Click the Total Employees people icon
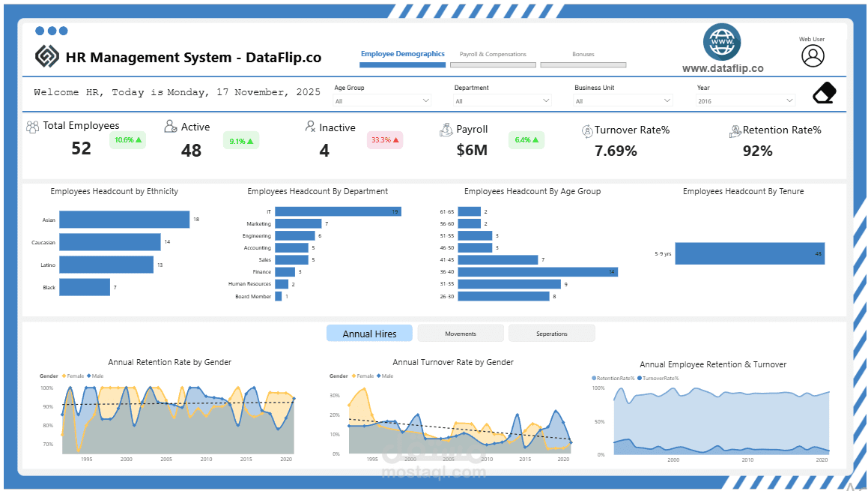 [x=33, y=127]
